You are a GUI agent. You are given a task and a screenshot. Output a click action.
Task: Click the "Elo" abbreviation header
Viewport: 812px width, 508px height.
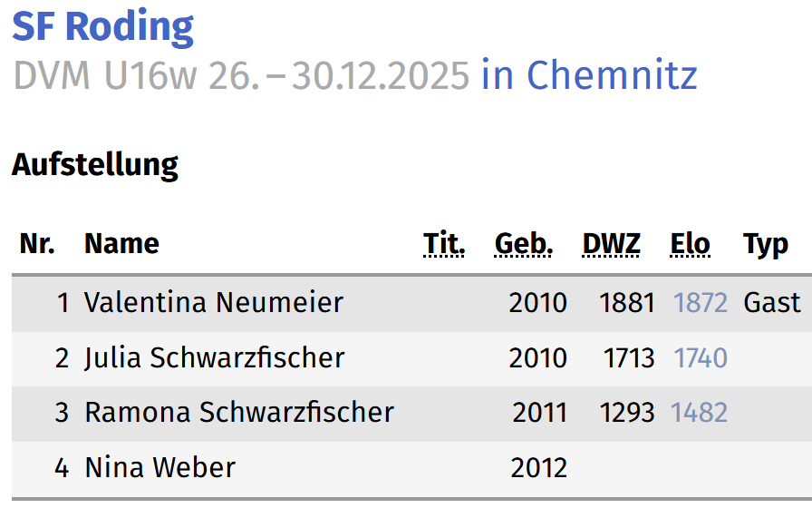[691, 244]
